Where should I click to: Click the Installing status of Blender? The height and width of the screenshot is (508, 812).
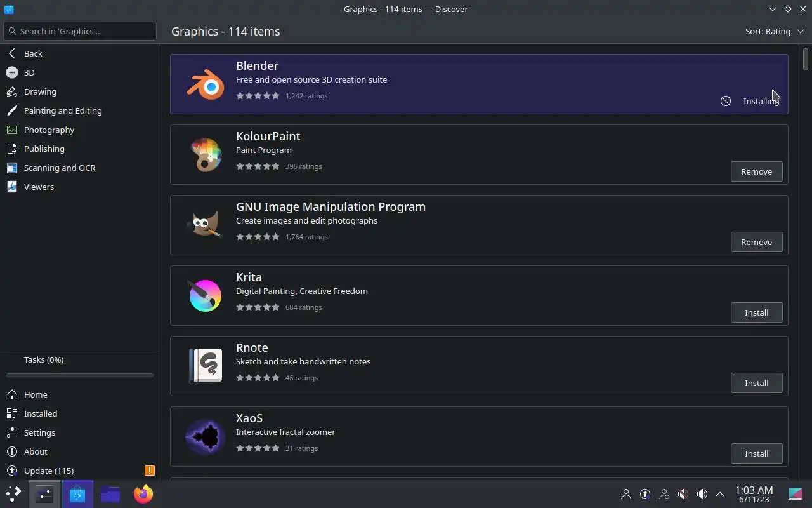(761, 101)
